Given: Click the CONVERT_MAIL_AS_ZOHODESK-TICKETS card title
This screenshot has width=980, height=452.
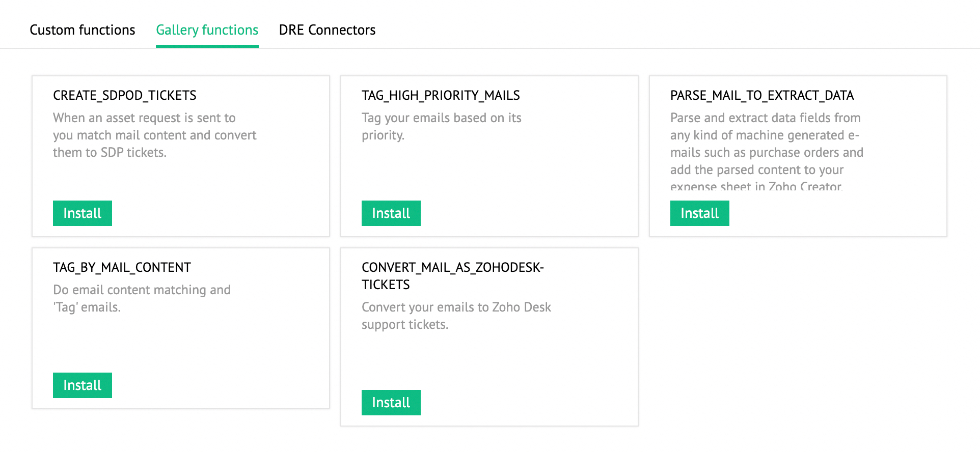Looking at the screenshot, I should [452, 276].
